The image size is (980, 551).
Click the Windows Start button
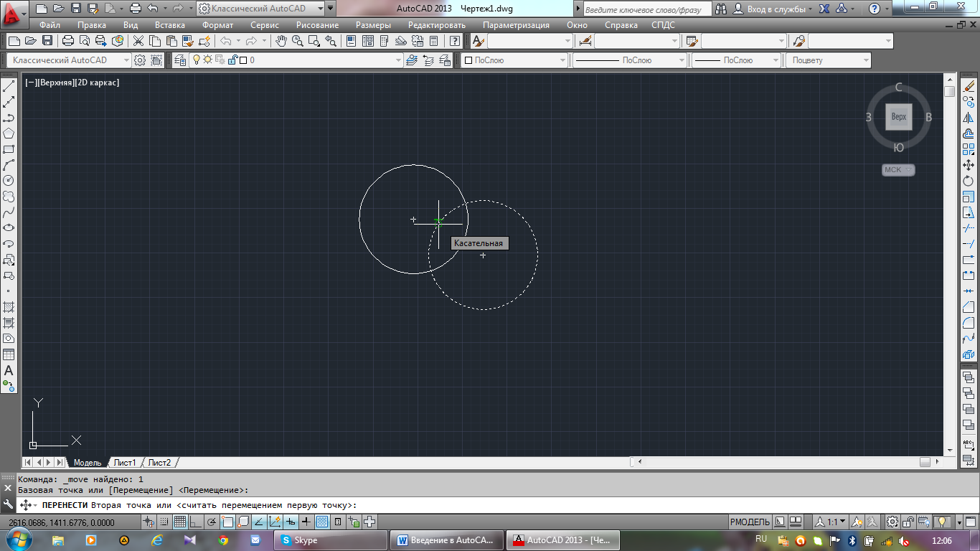(19, 539)
